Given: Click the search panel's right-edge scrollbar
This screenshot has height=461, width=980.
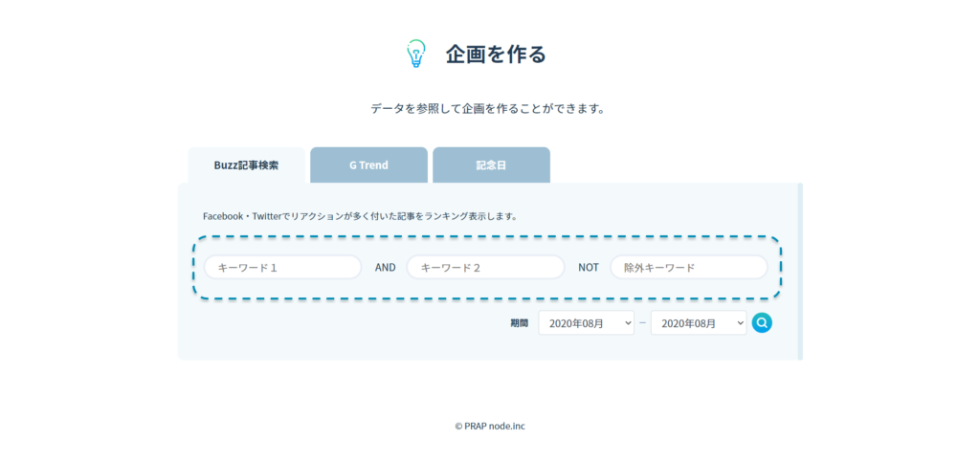Looking at the screenshot, I should 800,272.
